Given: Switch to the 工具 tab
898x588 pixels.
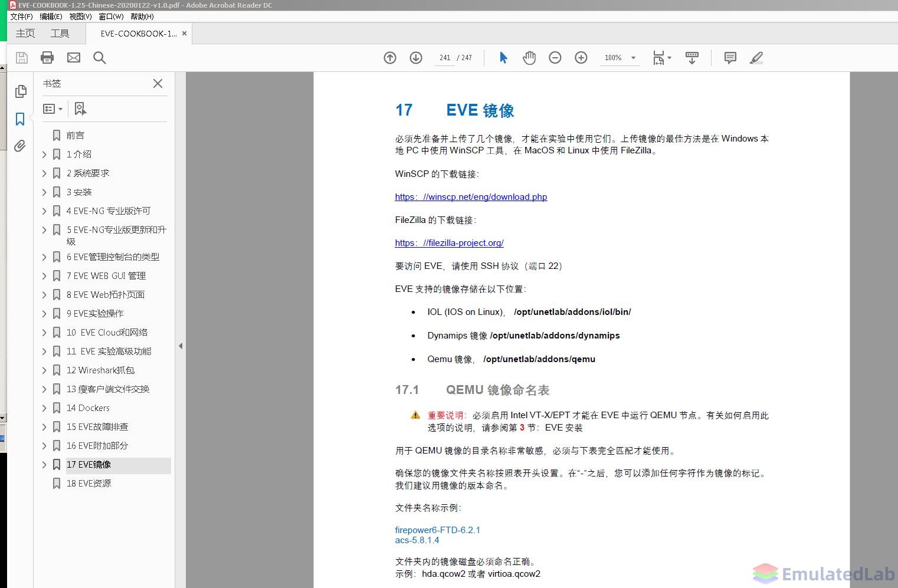Looking at the screenshot, I should [60, 34].
